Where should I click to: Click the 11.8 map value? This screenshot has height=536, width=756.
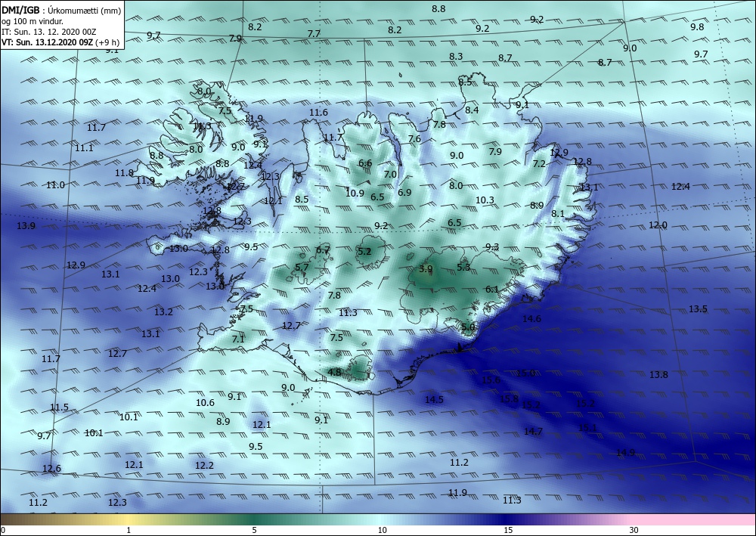pyautogui.click(x=124, y=173)
